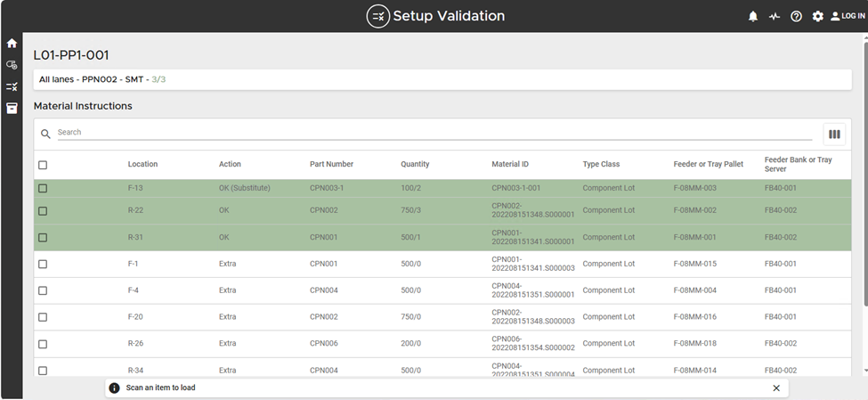Check the F-4 row checkbox
The width and height of the screenshot is (868, 400).
click(x=43, y=290)
